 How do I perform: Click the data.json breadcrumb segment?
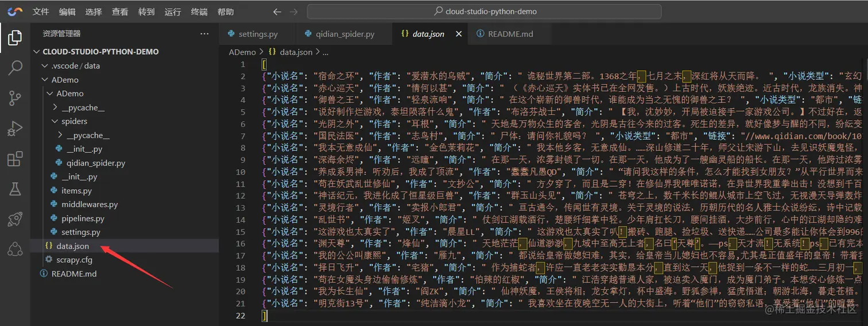[290, 52]
